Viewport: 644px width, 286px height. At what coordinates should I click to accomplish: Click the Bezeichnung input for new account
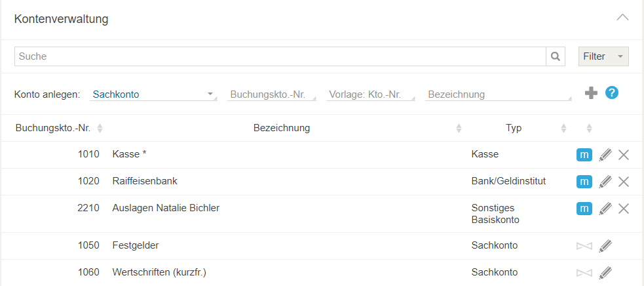click(x=498, y=94)
